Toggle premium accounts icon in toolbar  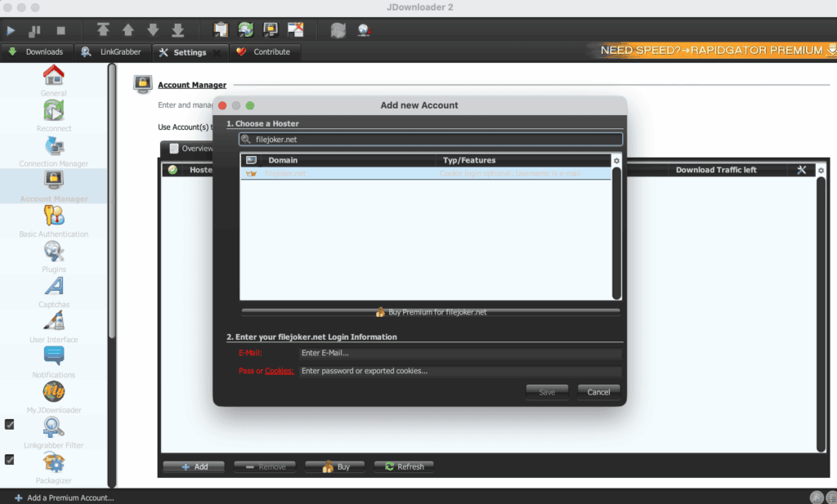click(271, 30)
